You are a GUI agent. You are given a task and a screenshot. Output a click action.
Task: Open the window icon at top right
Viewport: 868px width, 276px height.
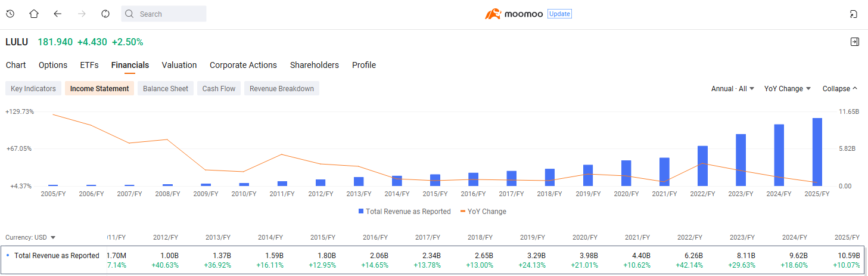[854, 14]
